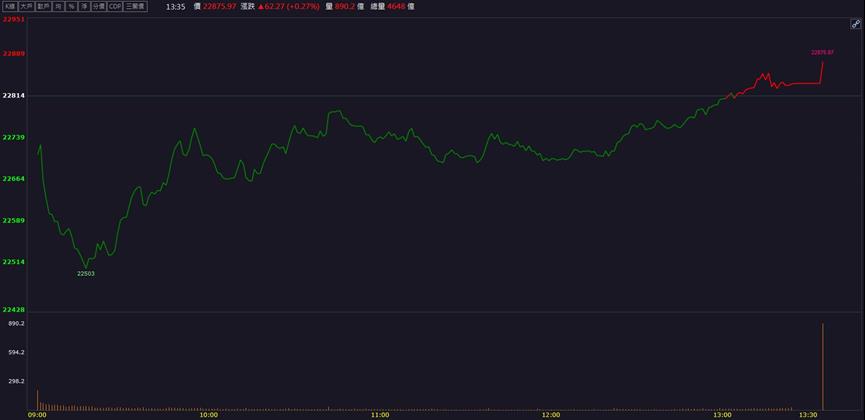Click the 22889 price axis label
This screenshot has height=420, width=865.
(13, 54)
